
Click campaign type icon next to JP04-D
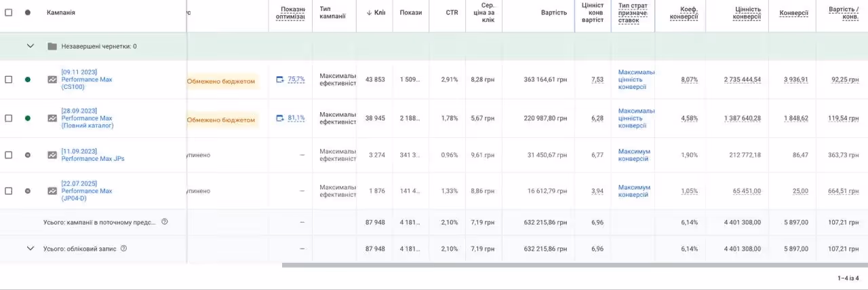tap(52, 191)
